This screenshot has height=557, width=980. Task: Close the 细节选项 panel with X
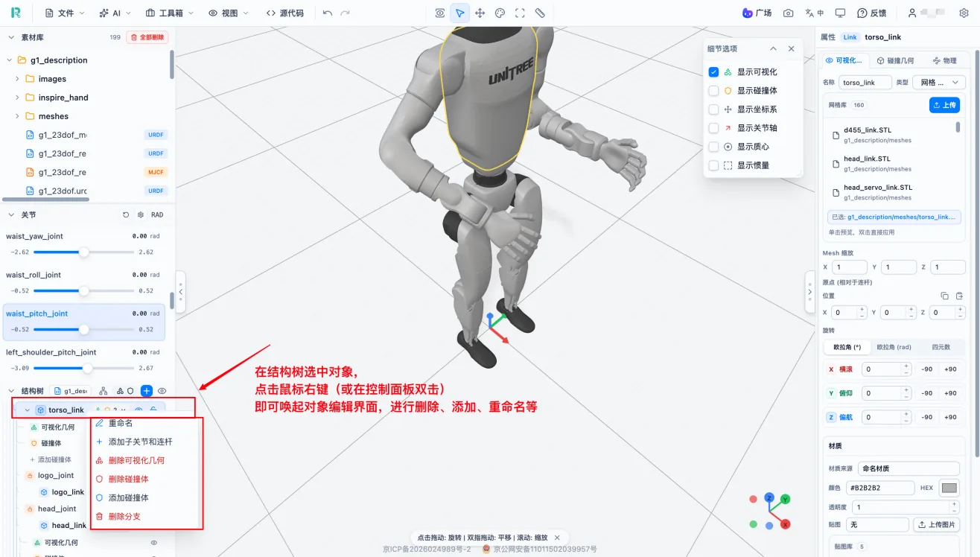pyautogui.click(x=791, y=48)
